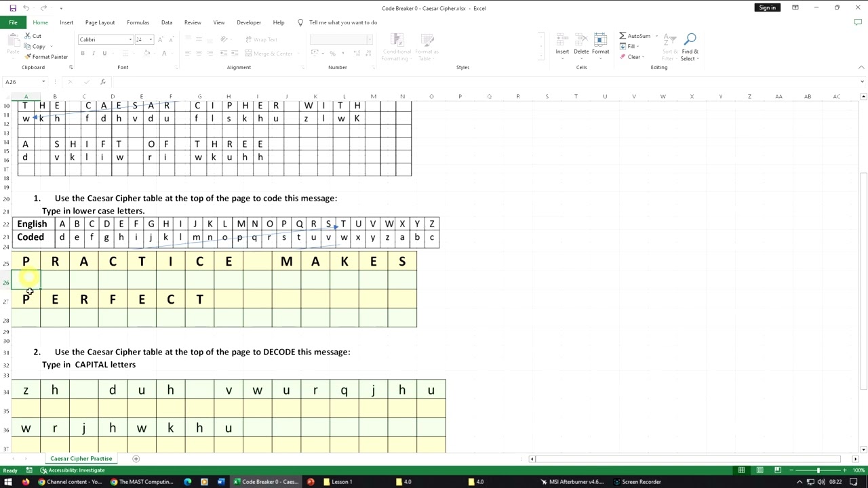Image resolution: width=868 pixels, height=488 pixels.
Task: Expand the AutoSum dropdown arrow
Action: click(x=656, y=36)
